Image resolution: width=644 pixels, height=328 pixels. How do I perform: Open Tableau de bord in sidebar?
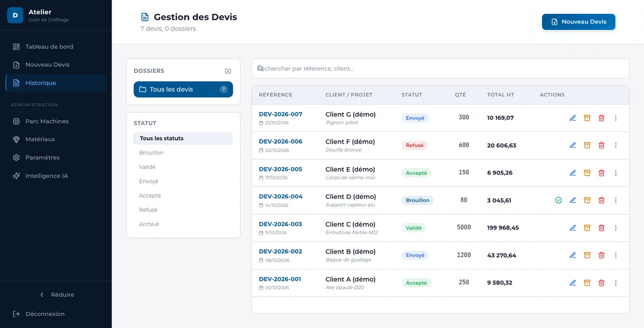[56, 47]
